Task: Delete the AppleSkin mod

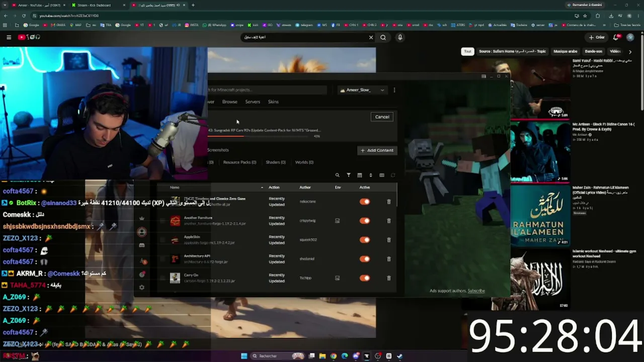Action: (388, 240)
